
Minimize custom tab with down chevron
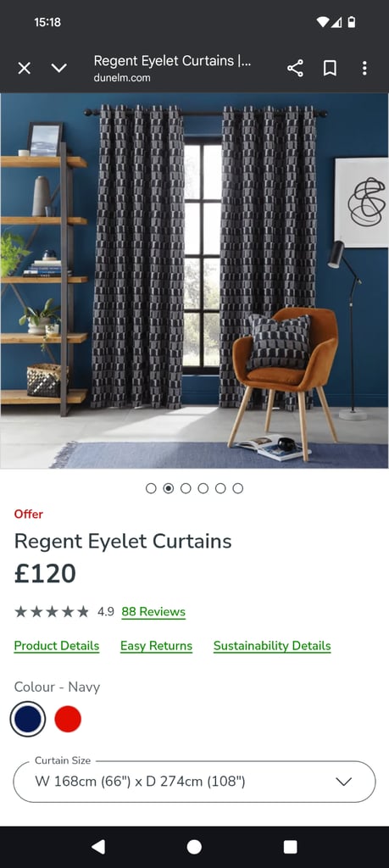pos(58,68)
